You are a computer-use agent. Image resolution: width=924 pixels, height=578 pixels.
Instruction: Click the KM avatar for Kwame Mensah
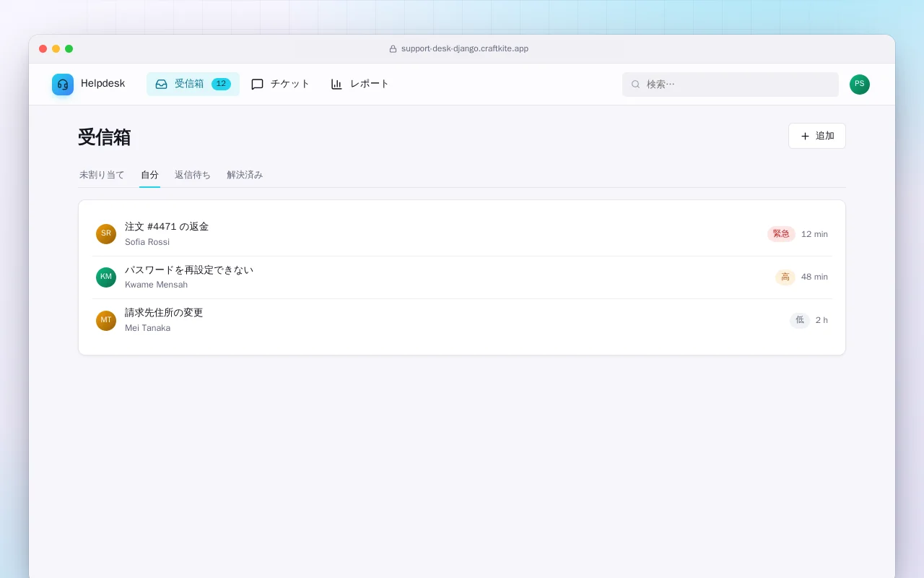(x=106, y=277)
